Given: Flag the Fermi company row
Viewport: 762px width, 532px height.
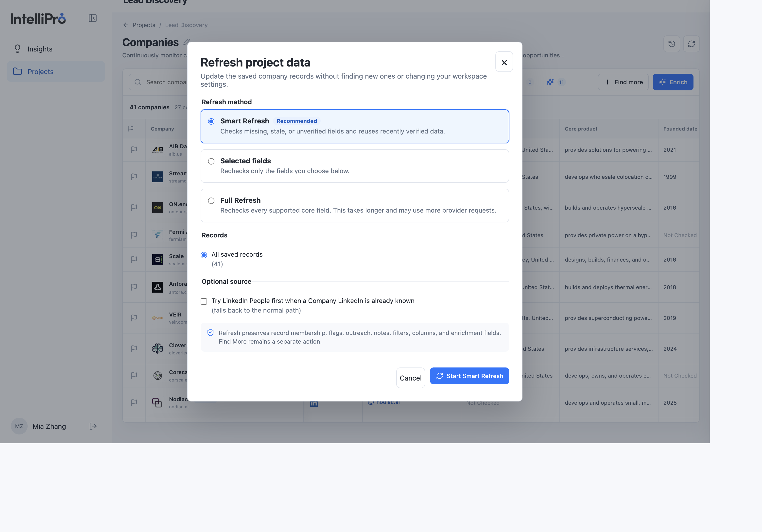Looking at the screenshot, I should pos(134,235).
